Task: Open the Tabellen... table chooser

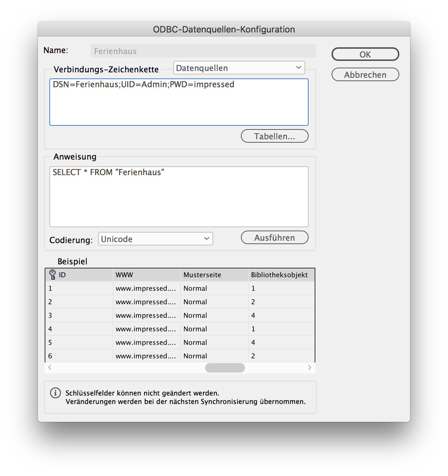Action: point(274,136)
